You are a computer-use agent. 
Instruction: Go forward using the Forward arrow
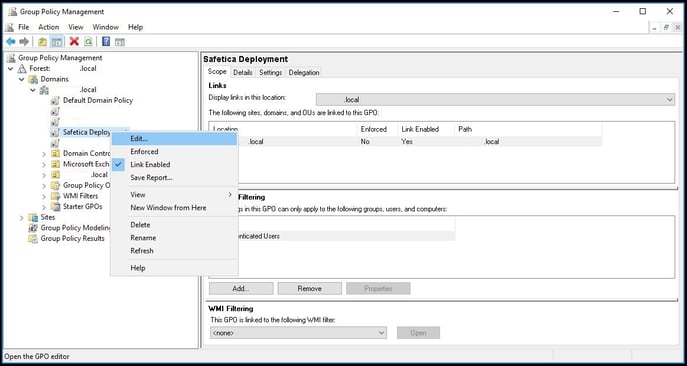[24, 42]
